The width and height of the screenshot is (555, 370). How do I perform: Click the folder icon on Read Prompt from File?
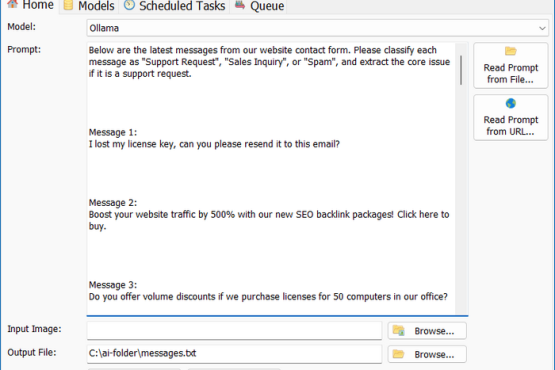coord(510,51)
